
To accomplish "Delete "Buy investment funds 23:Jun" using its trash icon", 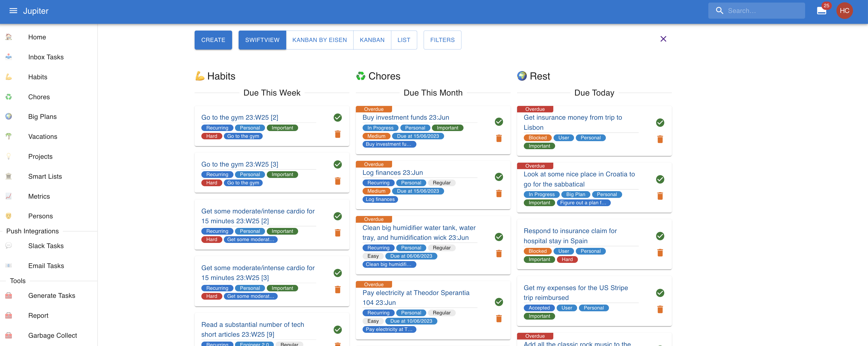I will point(499,138).
